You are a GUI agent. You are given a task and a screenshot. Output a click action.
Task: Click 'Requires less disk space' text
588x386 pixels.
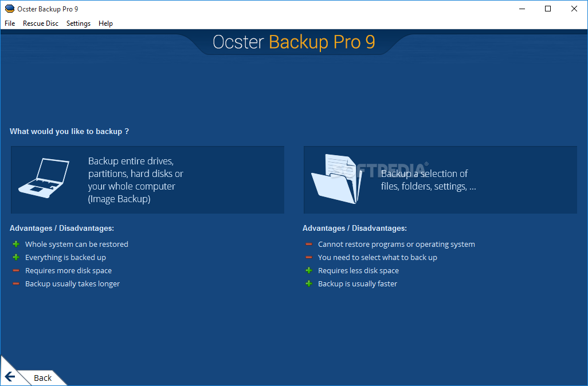[359, 270]
